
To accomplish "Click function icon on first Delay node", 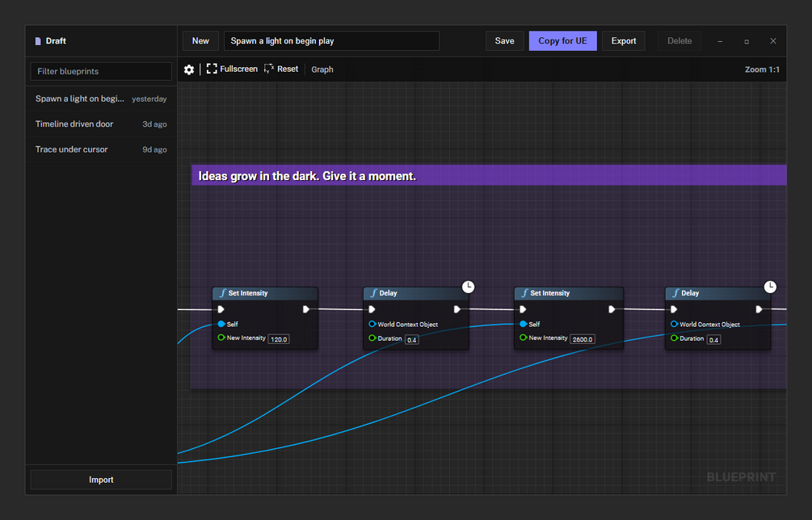I will click(x=373, y=293).
